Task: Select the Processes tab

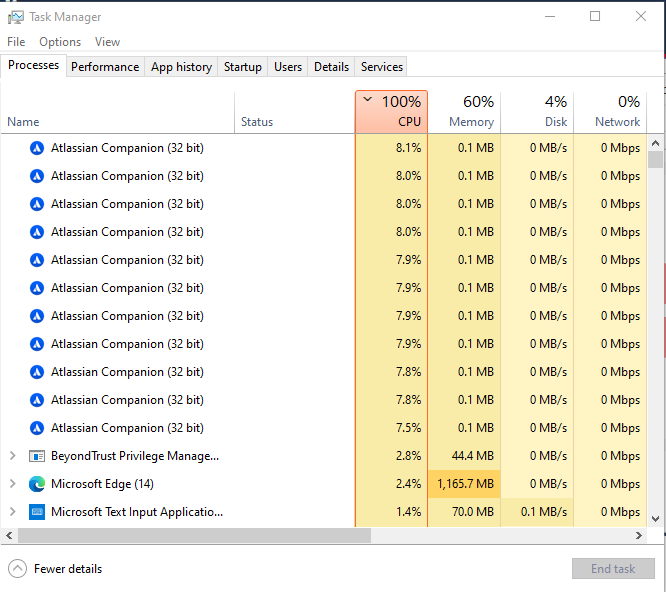Action: (x=34, y=65)
